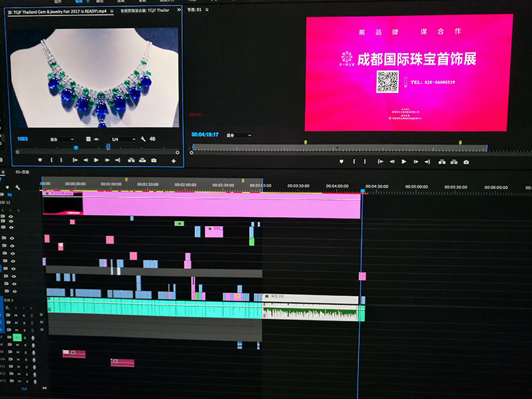The height and width of the screenshot is (399, 532).
Task: Add marker in Program monitor
Action: click(342, 162)
